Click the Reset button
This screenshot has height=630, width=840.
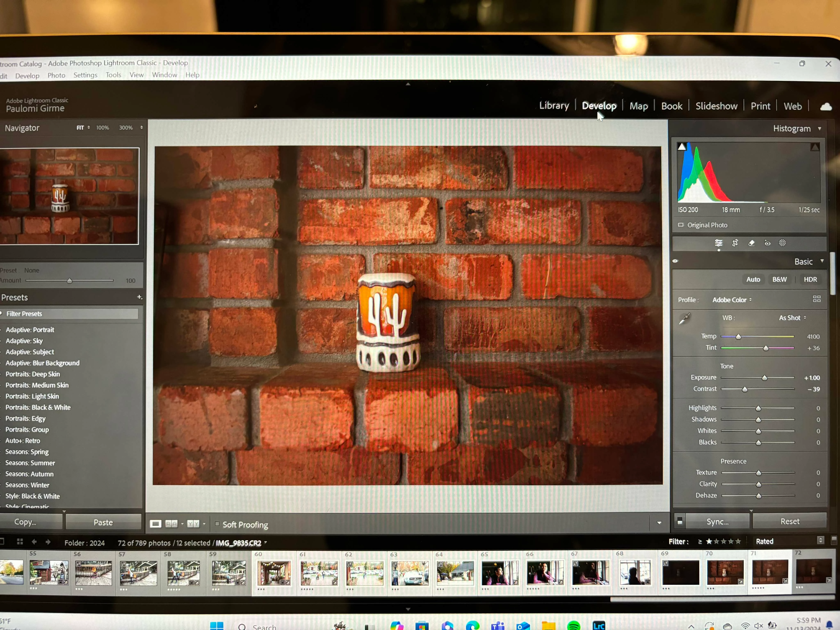790,521
